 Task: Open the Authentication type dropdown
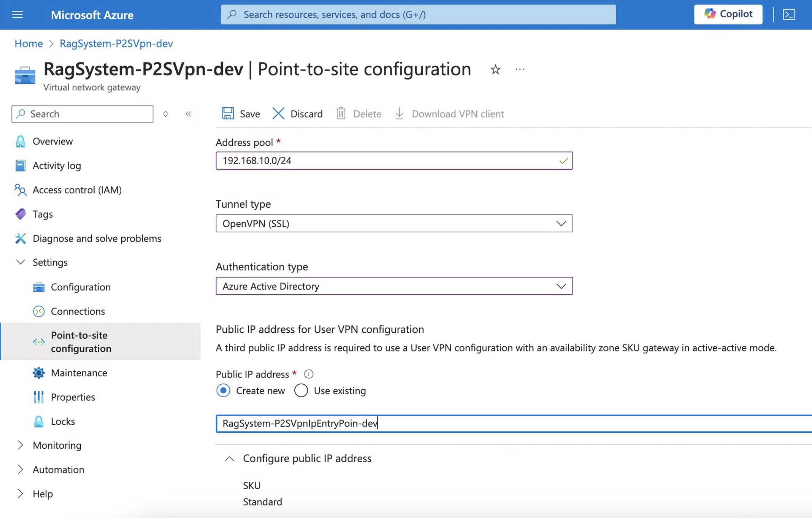pos(394,286)
